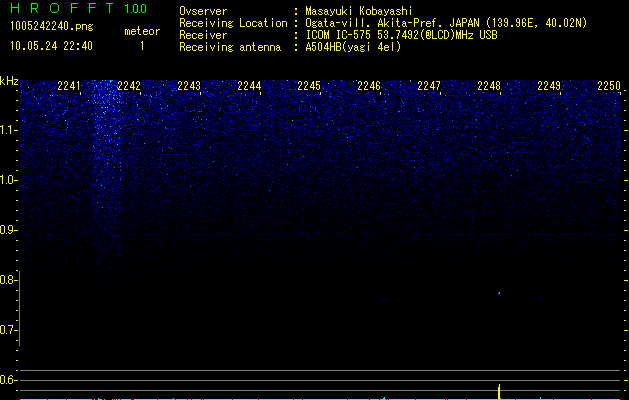The image size is (629, 400).
Task: Click the 1.1 kHz axis label
Action: point(9,130)
